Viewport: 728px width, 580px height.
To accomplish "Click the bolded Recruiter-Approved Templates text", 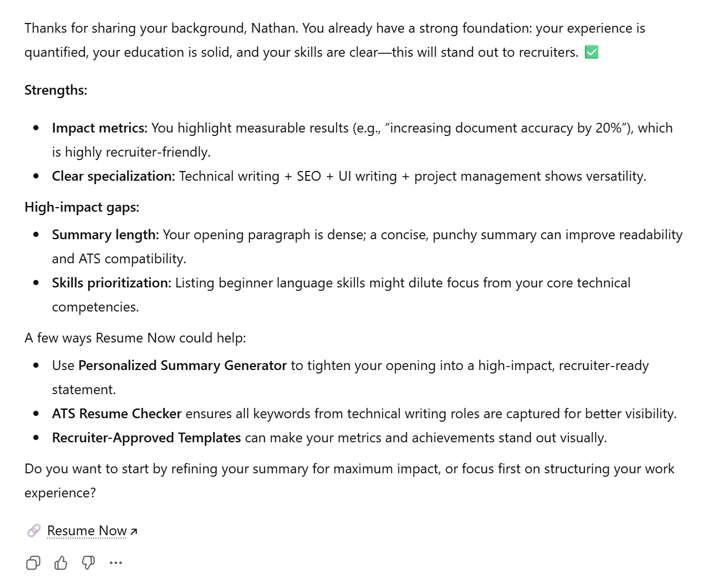I will tap(146, 437).
